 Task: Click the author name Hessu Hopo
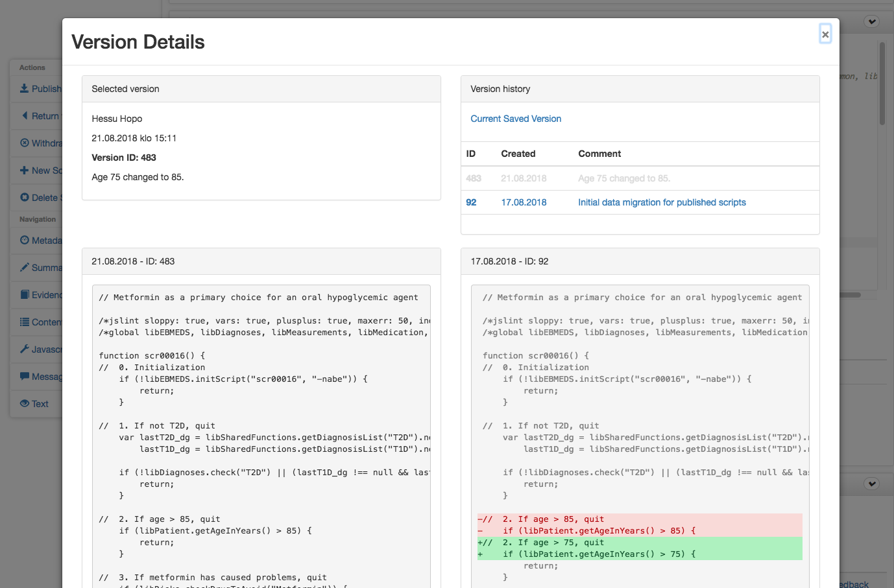tap(117, 119)
